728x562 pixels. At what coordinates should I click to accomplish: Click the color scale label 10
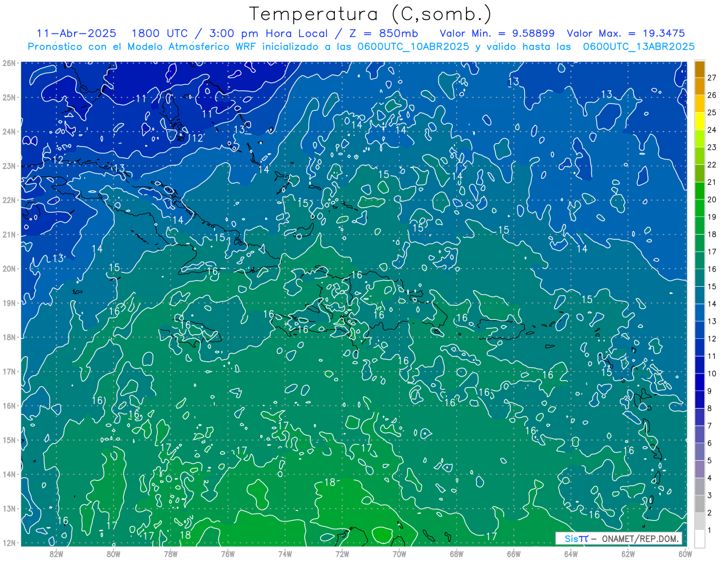(712, 373)
